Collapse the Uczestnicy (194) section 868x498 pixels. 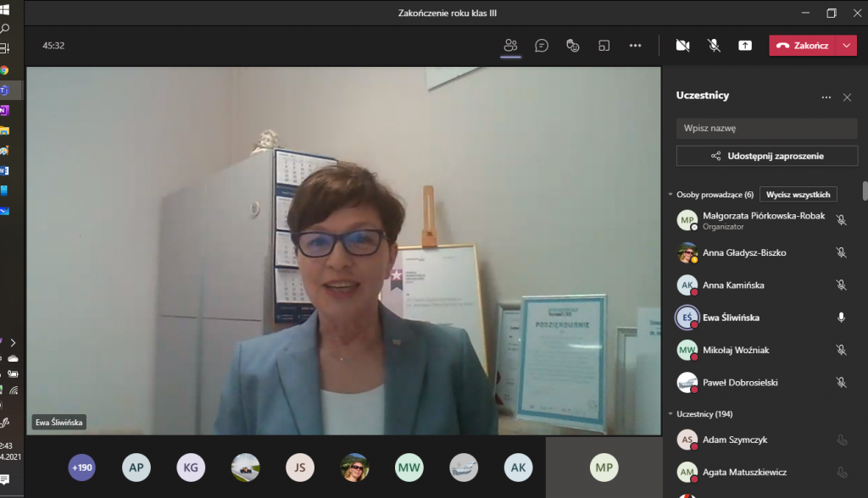pyautogui.click(x=670, y=414)
